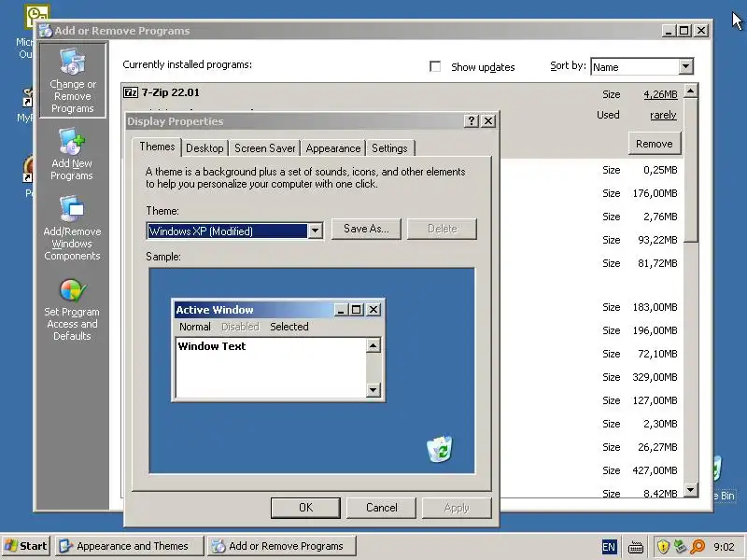Click Normal in the sample window menu
Image resolution: width=747 pixels, height=560 pixels.
(x=195, y=327)
